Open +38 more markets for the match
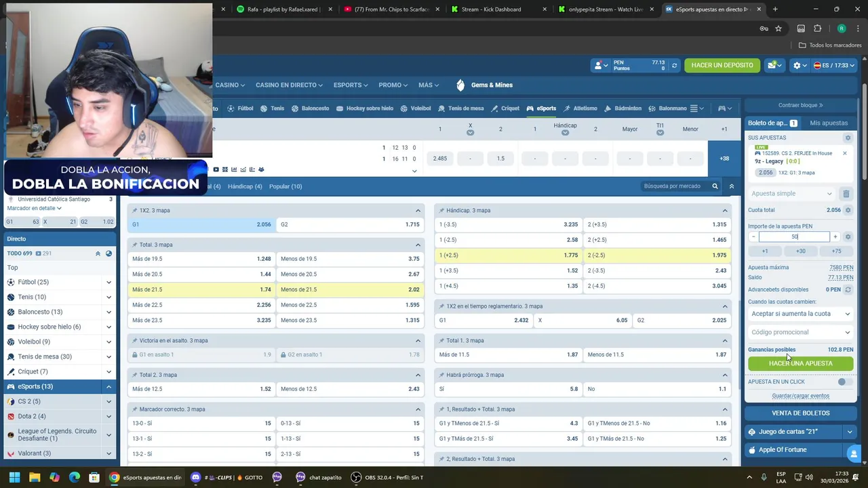The width and height of the screenshot is (868, 488). click(724, 159)
